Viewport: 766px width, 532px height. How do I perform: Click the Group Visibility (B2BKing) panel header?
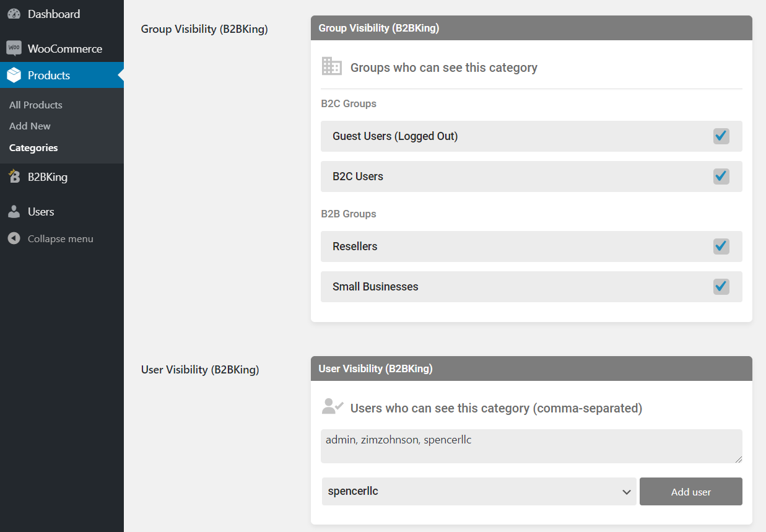click(x=531, y=28)
